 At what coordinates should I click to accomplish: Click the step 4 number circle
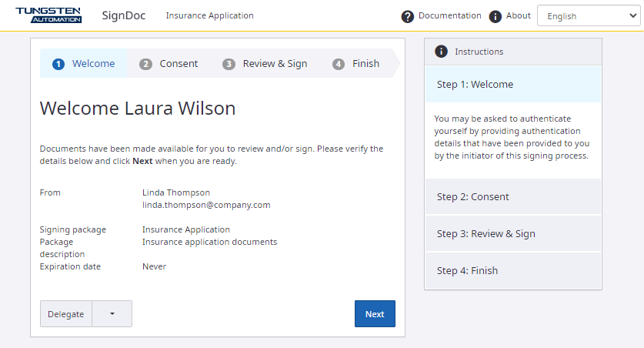pos(339,64)
